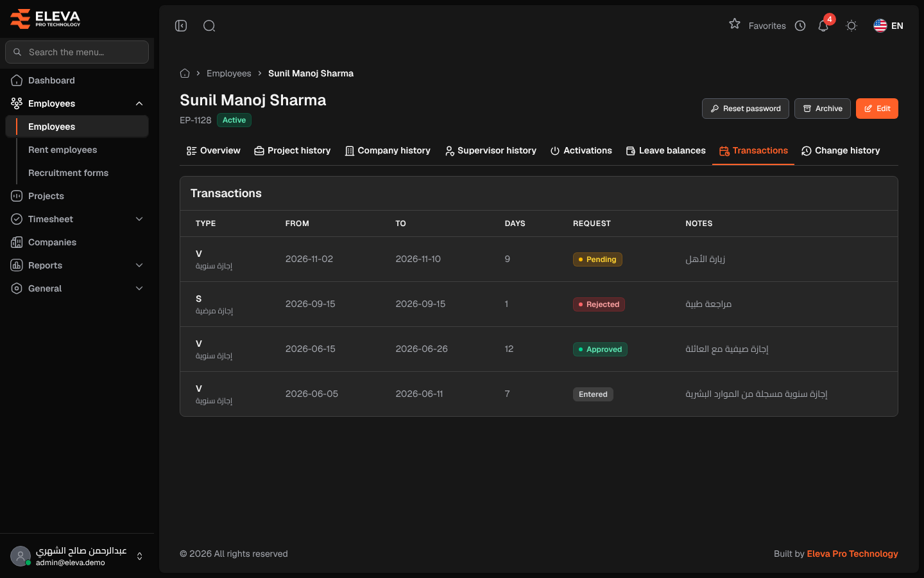This screenshot has height=578, width=924.
Task: Expand the General menu chevron
Action: click(139, 288)
